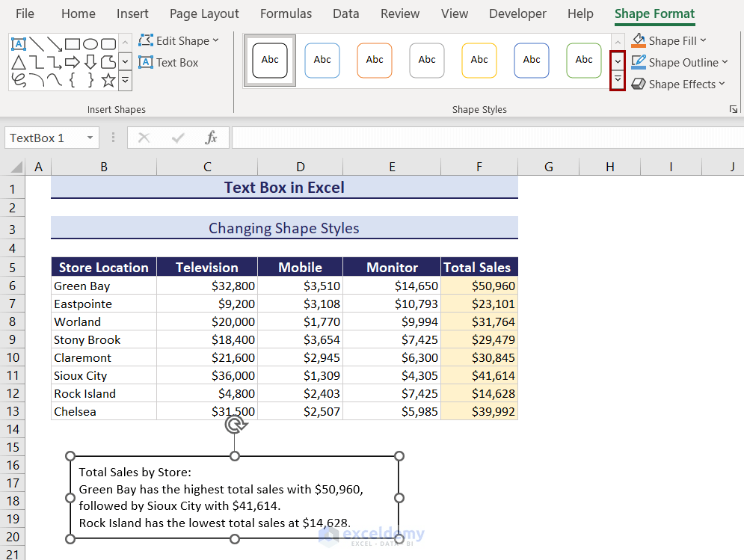Viewport: 744px width, 560px height.
Task: Switch to the Shape Format ribbon tab
Action: (654, 13)
